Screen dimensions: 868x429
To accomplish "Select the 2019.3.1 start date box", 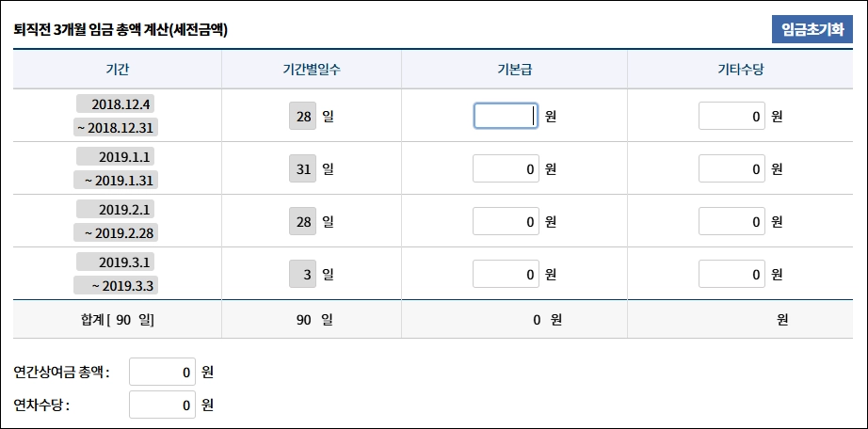I will point(118,262).
